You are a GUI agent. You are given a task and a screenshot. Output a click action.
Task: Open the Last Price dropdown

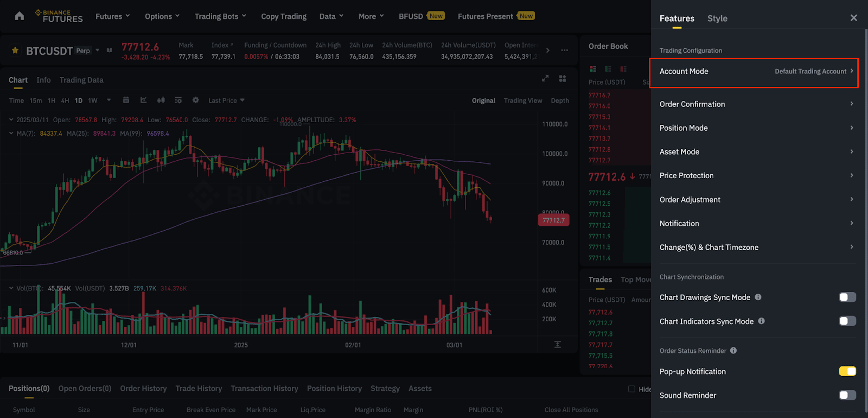(227, 100)
